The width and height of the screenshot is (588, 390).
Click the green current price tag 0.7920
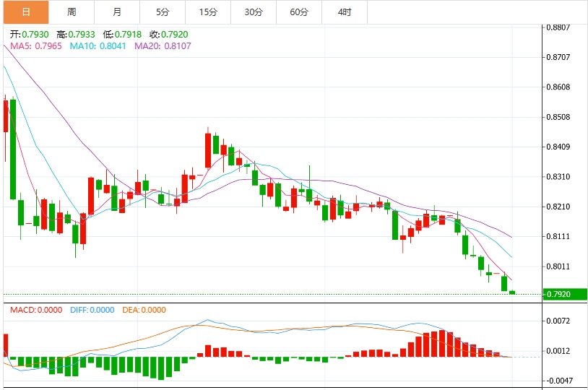coord(565,294)
